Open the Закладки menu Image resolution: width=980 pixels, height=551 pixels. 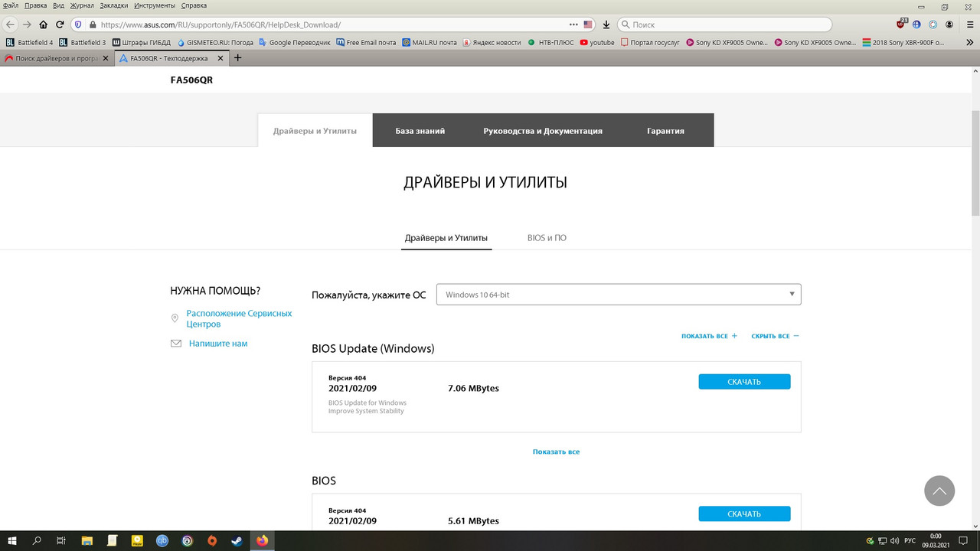point(114,5)
